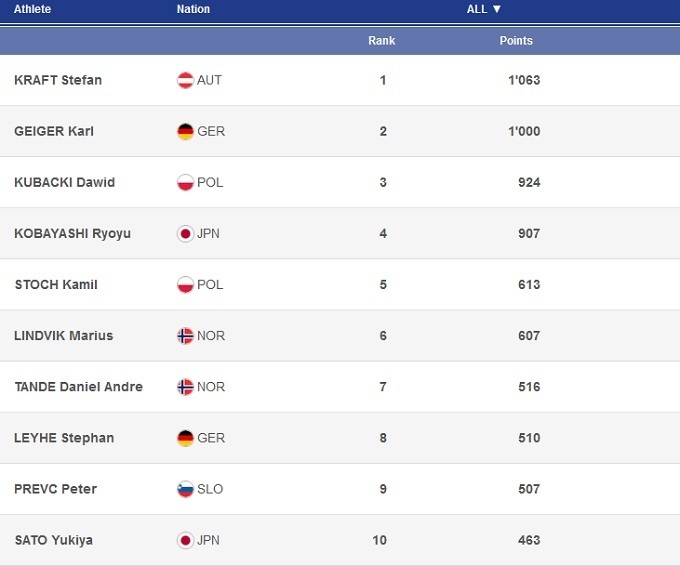Select TANDE Daniel Andre athlete name
Viewport: 680px width, 566px height.
click(x=78, y=387)
